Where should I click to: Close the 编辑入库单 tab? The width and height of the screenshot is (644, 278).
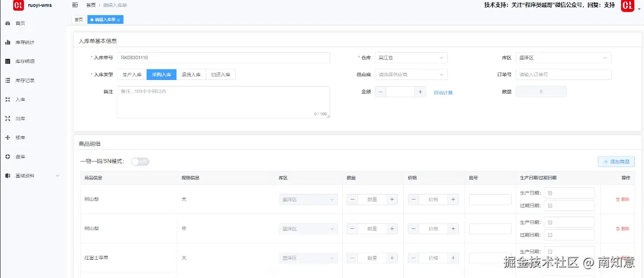tap(118, 20)
